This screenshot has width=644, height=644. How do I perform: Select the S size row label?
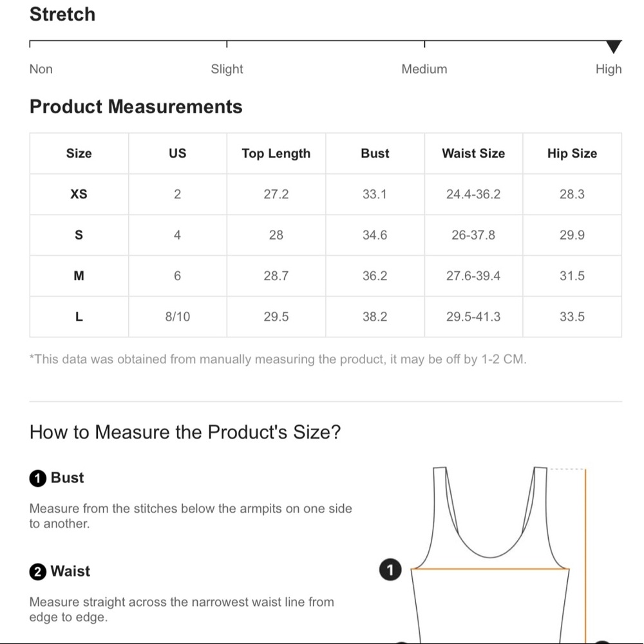pos(79,235)
